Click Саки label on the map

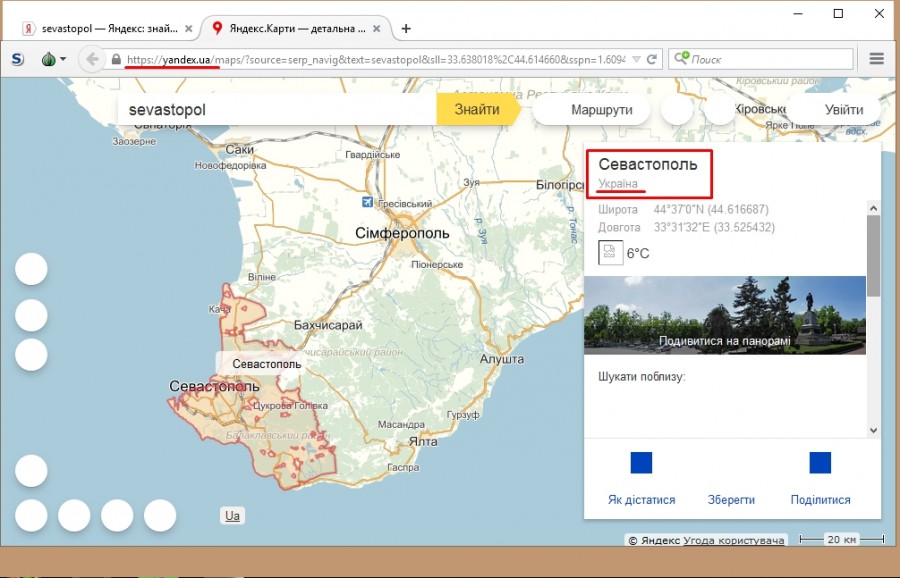(239, 149)
